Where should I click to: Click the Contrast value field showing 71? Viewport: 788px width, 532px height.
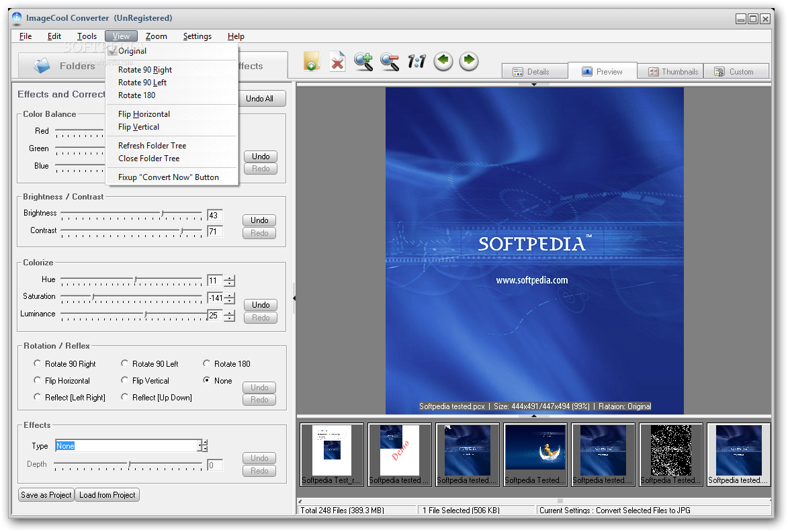coord(214,232)
